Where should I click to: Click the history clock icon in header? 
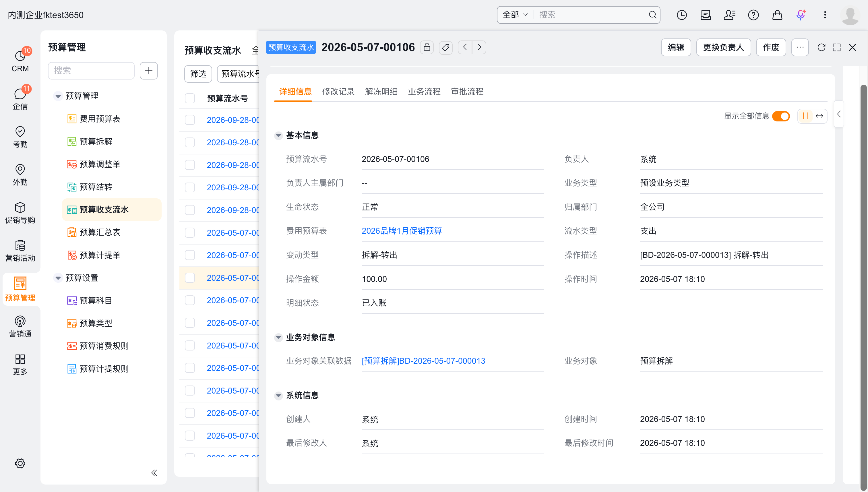coord(681,15)
